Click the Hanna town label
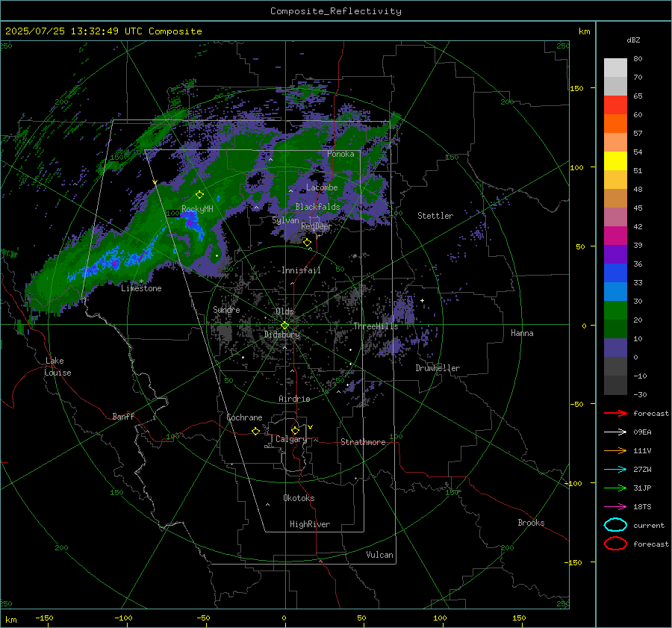Image resolution: width=672 pixels, height=628 pixels. tap(522, 332)
